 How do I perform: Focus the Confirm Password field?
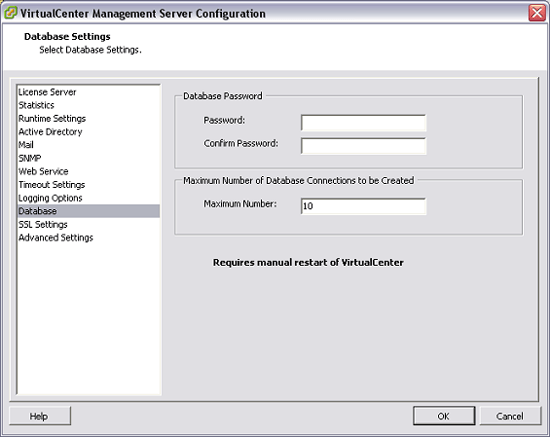tap(363, 146)
